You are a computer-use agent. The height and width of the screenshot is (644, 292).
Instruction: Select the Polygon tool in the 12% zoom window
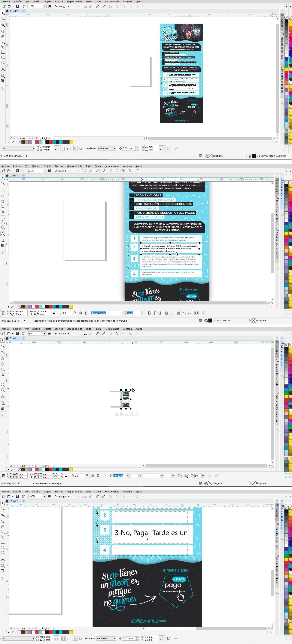pyautogui.click(x=3, y=63)
